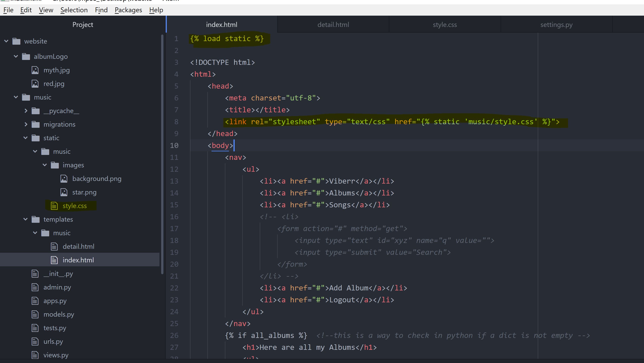Click line number 15 in the gutter
This screenshot has height=363, width=644.
[x=174, y=205]
